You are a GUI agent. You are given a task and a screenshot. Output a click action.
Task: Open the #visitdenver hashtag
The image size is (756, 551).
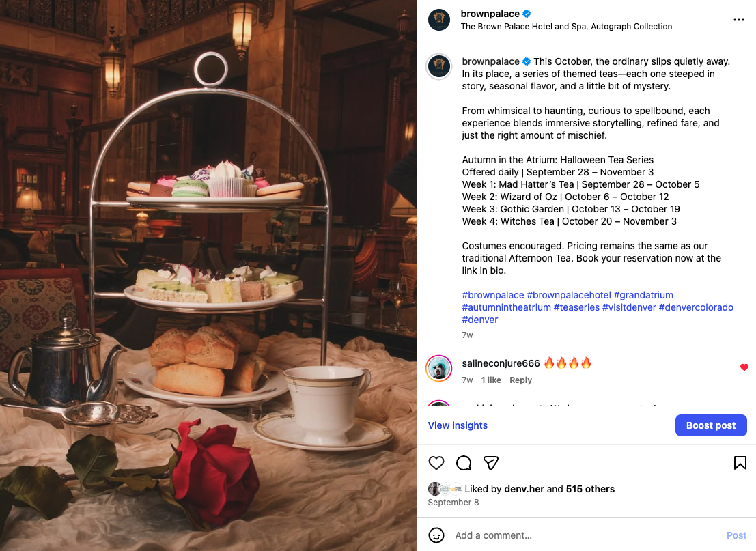coord(629,307)
